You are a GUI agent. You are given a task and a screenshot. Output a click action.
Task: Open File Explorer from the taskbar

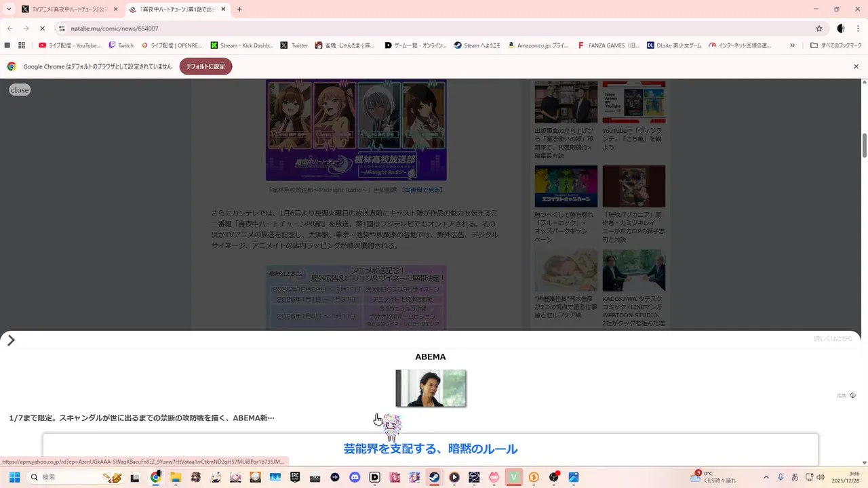pyautogui.click(x=176, y=477)
